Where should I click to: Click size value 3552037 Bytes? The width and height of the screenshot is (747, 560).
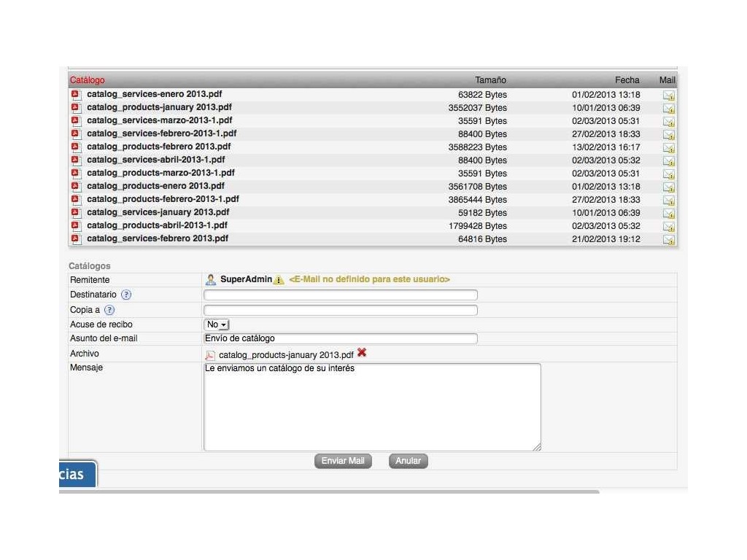click(x=477, y=108)
